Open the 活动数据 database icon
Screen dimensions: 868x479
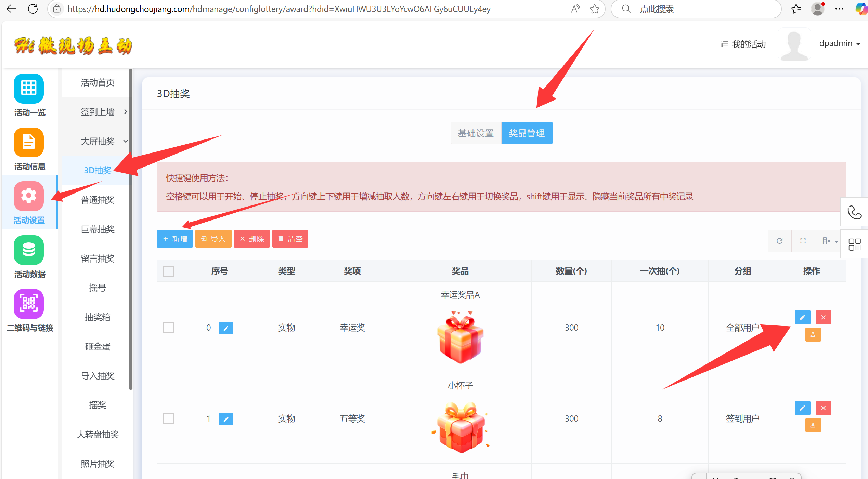point(29,250)
